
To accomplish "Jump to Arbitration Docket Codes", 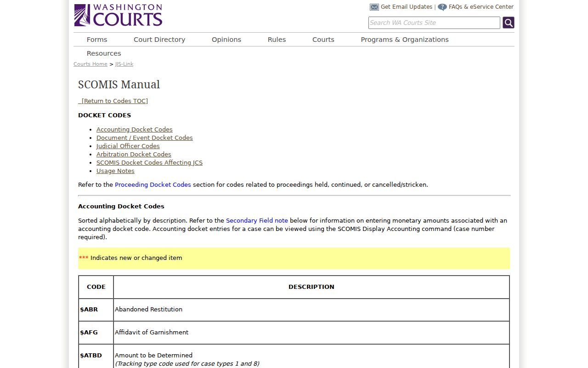I will point(134,155).
